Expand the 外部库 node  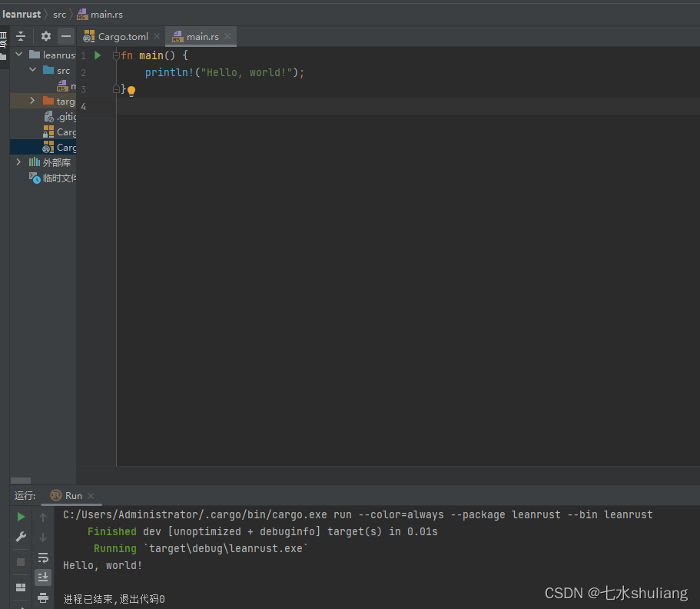click(x=18, y=161)
